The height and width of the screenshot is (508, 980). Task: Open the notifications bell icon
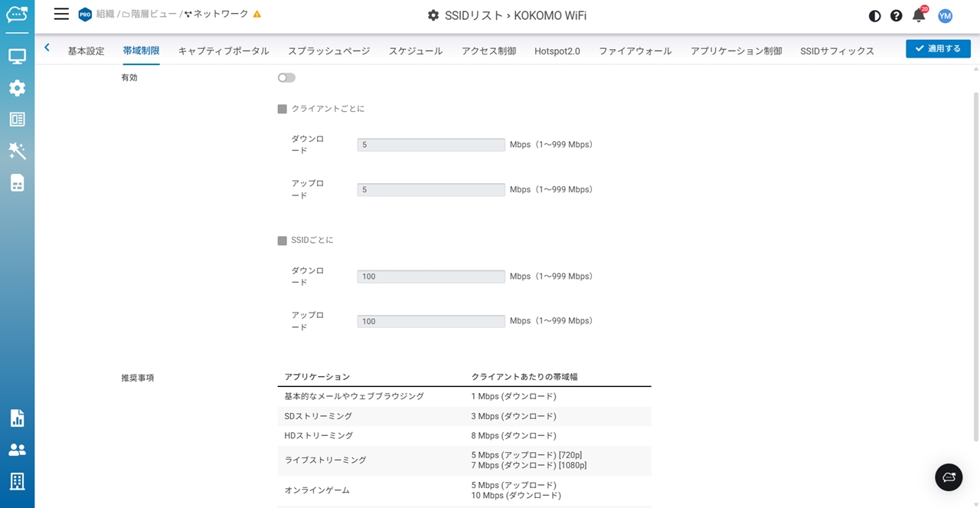coord(919,15)
